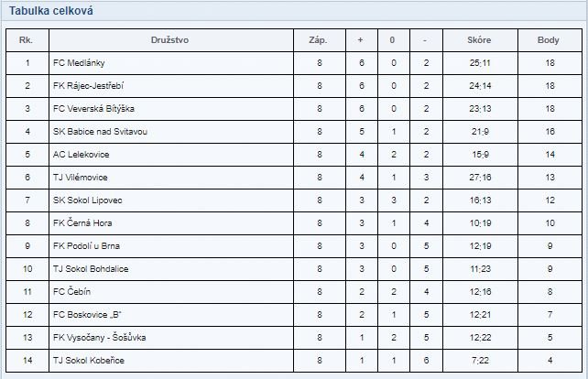Open AC Lelekovice team entry
This screenshot has width=588, height=379.
click(x=81, y=155)
